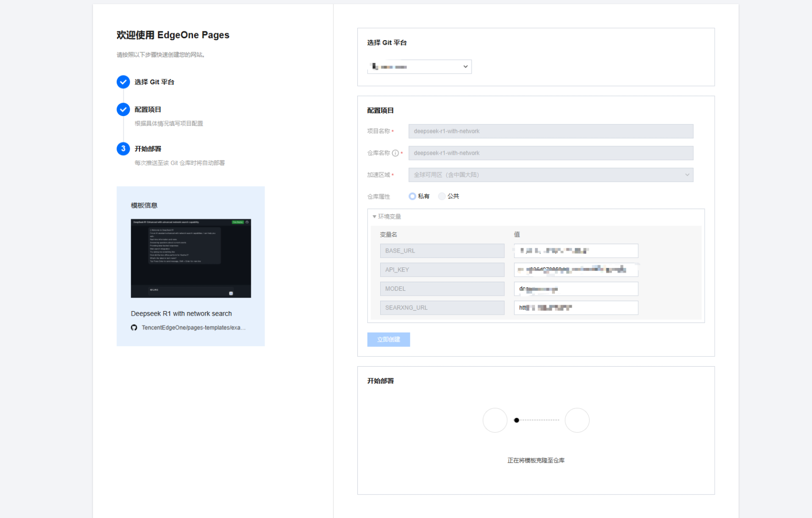Click the GitHub icon beside the TencentEdgeOne repository
Screen dimensions: 812x518
pos(134,327)
